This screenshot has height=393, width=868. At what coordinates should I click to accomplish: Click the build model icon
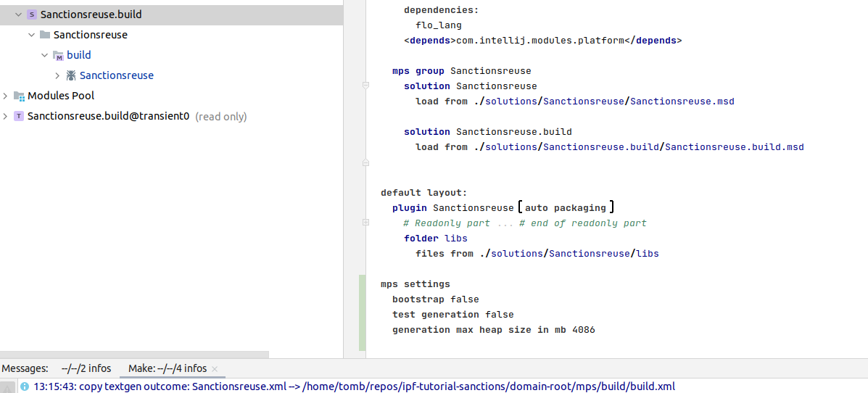58,55
